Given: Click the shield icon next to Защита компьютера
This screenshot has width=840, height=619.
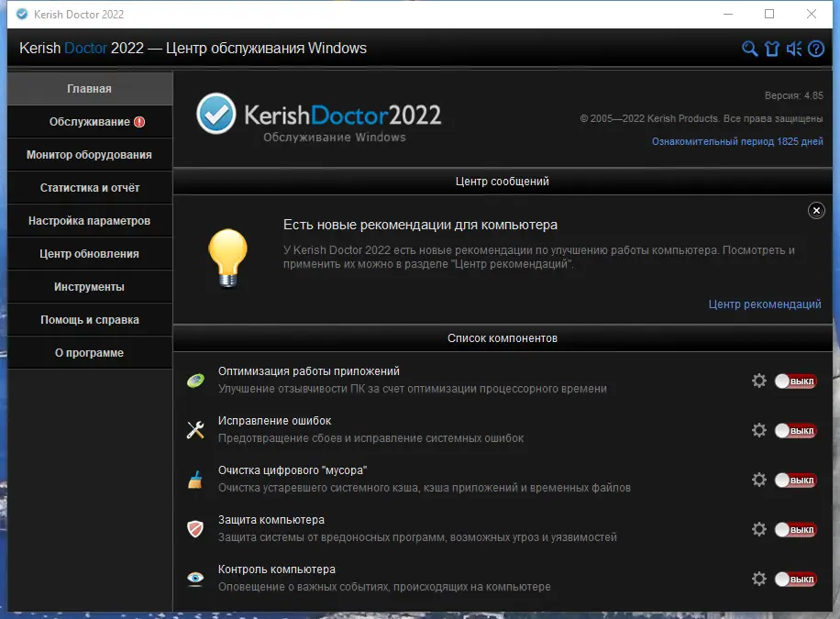Looking at the screenshot, I should click(195, 529).
